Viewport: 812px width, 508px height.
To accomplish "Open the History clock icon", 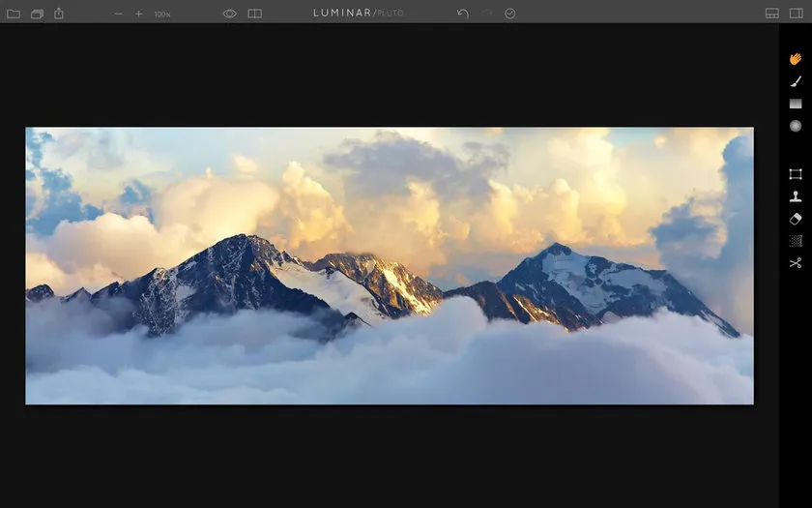I will [x=510, y=14].
